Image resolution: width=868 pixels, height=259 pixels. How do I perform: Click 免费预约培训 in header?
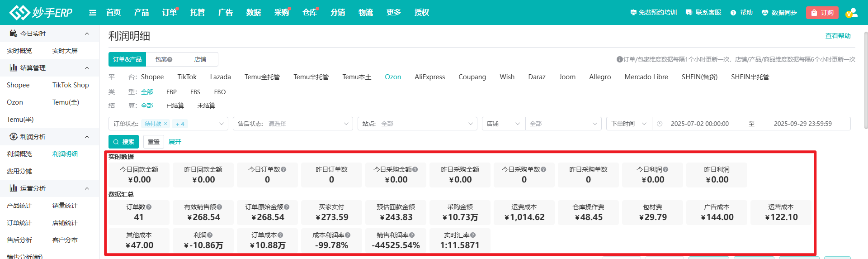pyautogui.click(x=654, y=13)
